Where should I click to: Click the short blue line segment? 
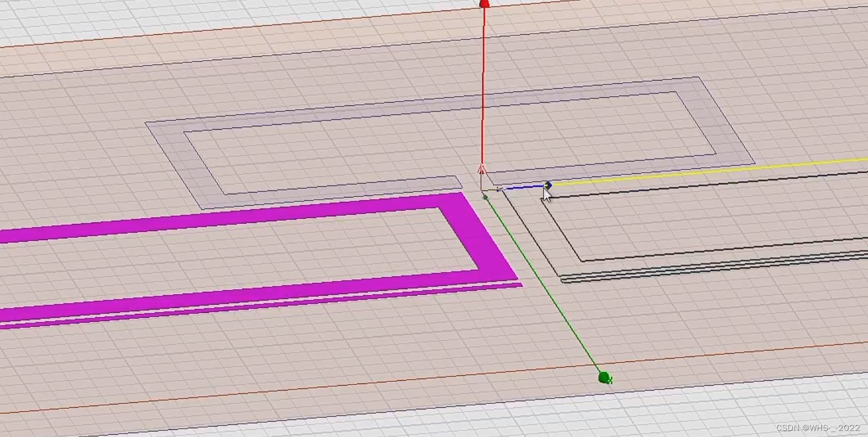point(525,188)
